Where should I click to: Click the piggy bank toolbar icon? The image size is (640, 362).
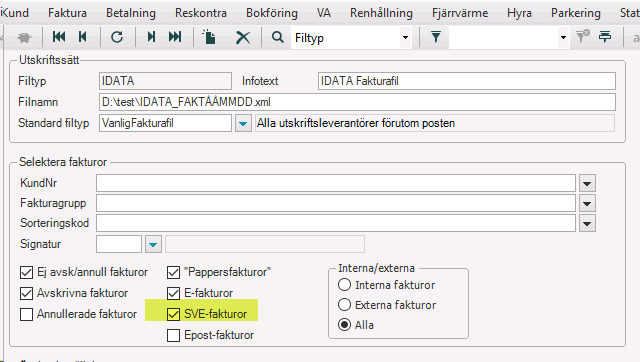25,38
